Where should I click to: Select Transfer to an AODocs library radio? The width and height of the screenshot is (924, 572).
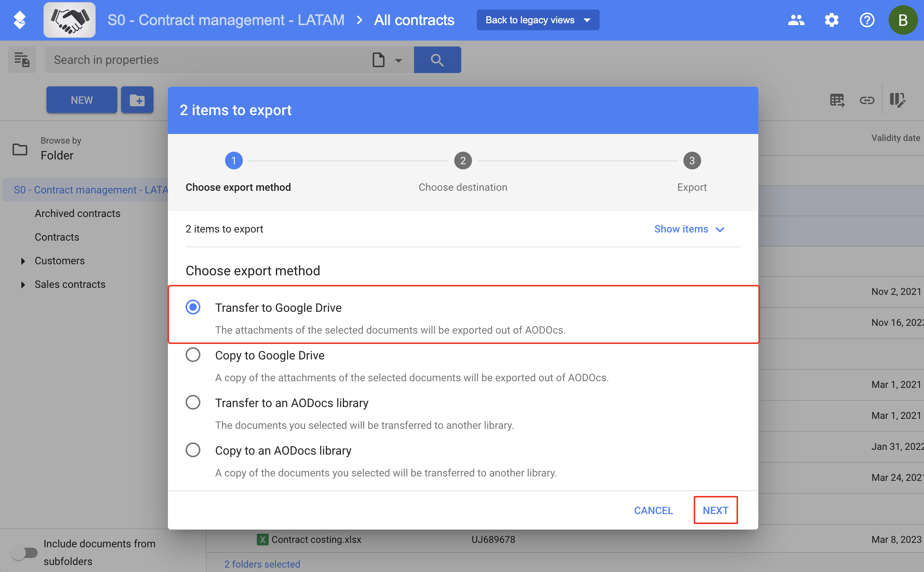coord(193,402)
